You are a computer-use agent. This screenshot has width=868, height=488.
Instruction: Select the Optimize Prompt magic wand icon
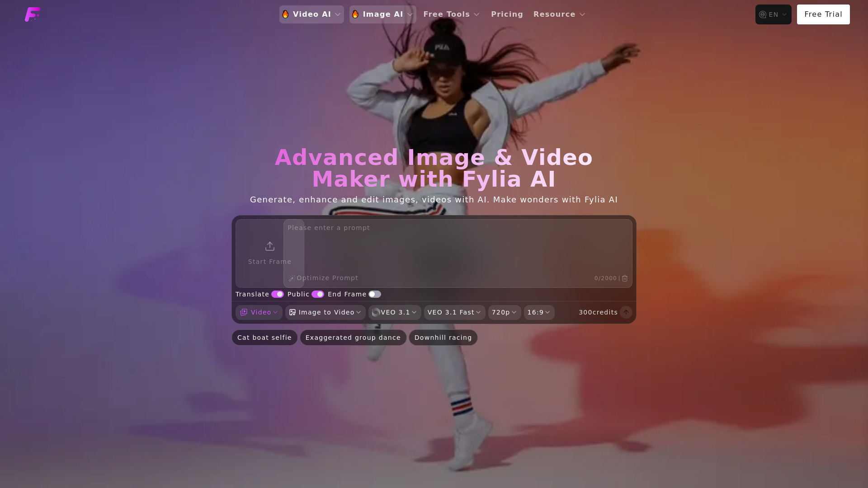coord(292,278)
